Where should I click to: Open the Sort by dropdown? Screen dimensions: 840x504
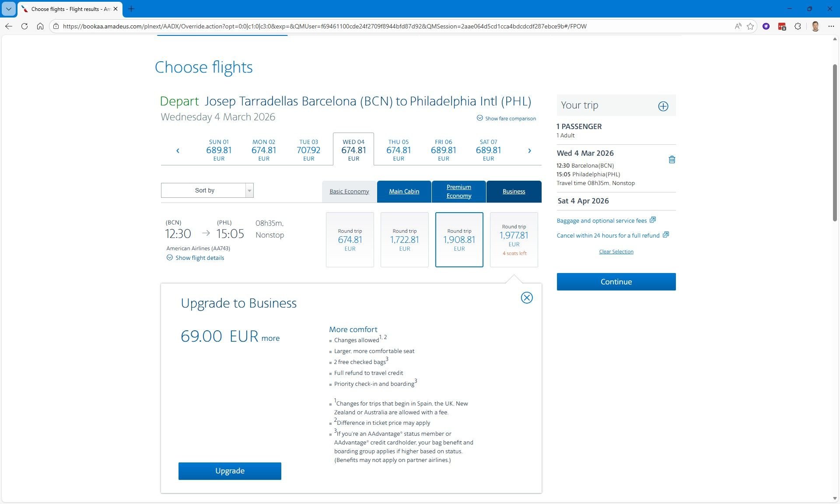click(x=207, y=190)
